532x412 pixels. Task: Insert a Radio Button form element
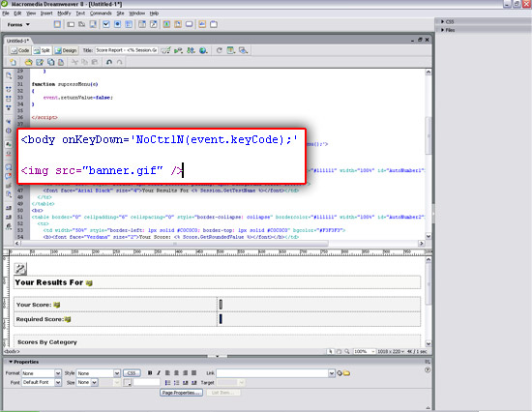pos(117,24)
